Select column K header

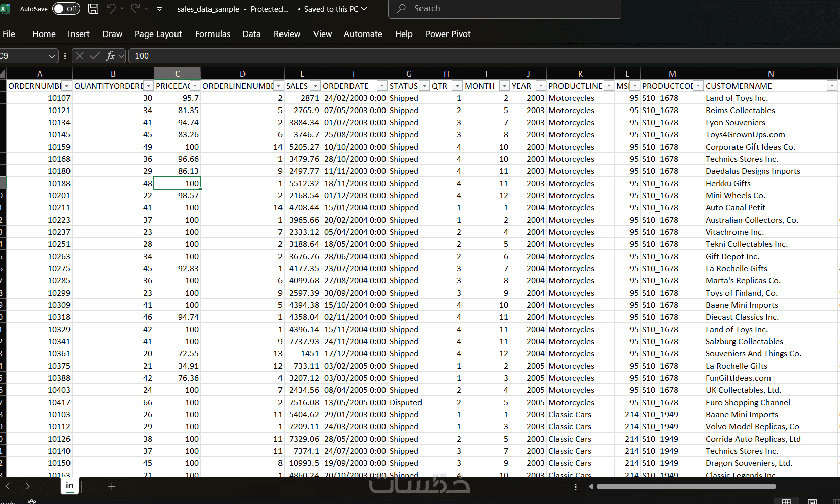pos(580,74)
